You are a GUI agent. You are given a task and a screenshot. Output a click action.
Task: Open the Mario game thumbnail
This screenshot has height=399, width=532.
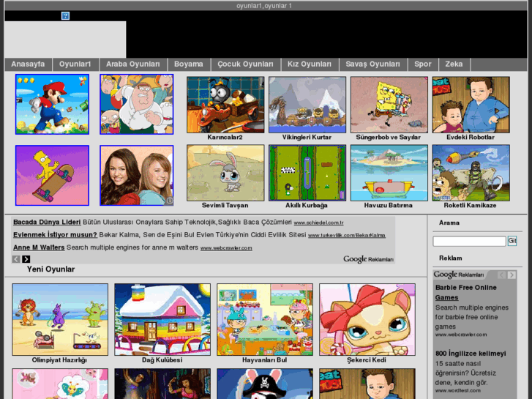point(52,104)
